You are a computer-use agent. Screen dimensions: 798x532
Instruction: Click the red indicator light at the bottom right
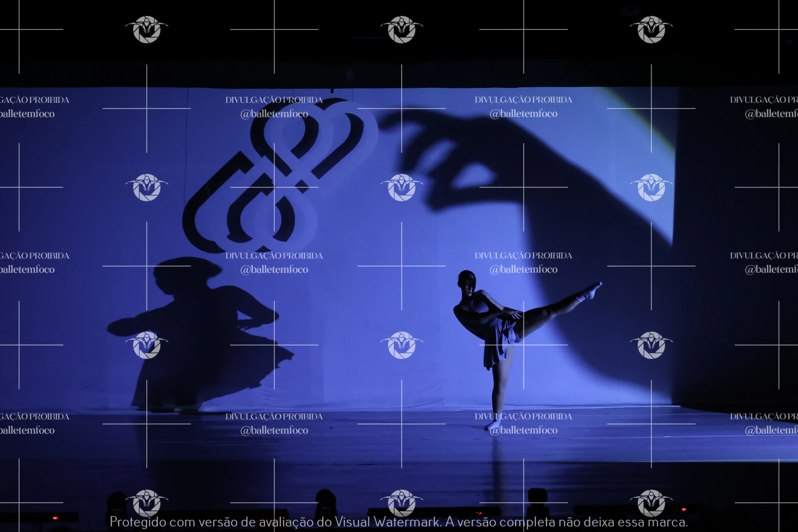tap(684, 510)
